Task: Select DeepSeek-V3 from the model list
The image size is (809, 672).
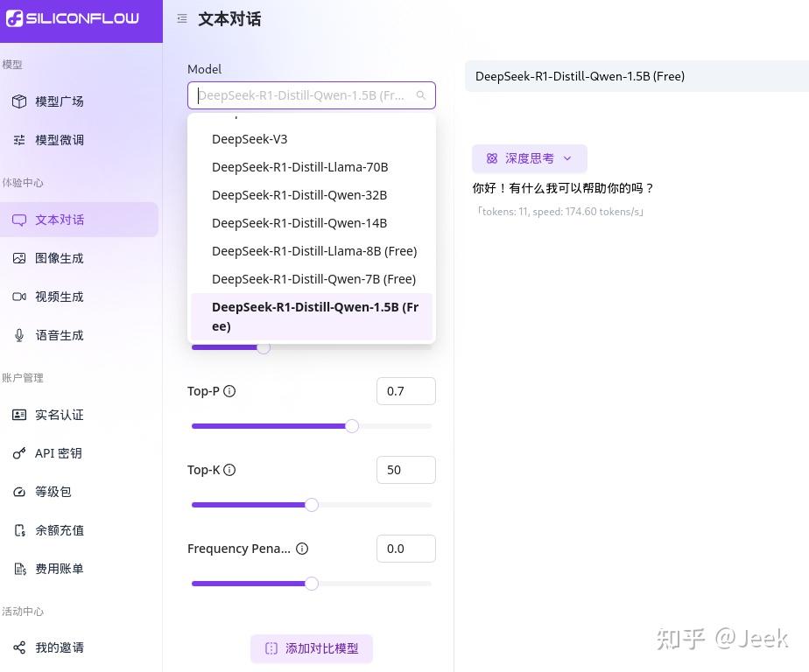Action: click(x=250, y=138)
